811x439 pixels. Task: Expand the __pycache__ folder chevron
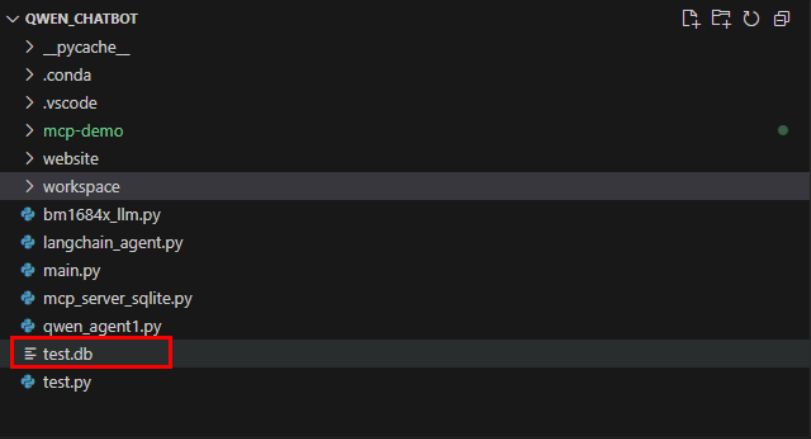[x=29, y=47]
